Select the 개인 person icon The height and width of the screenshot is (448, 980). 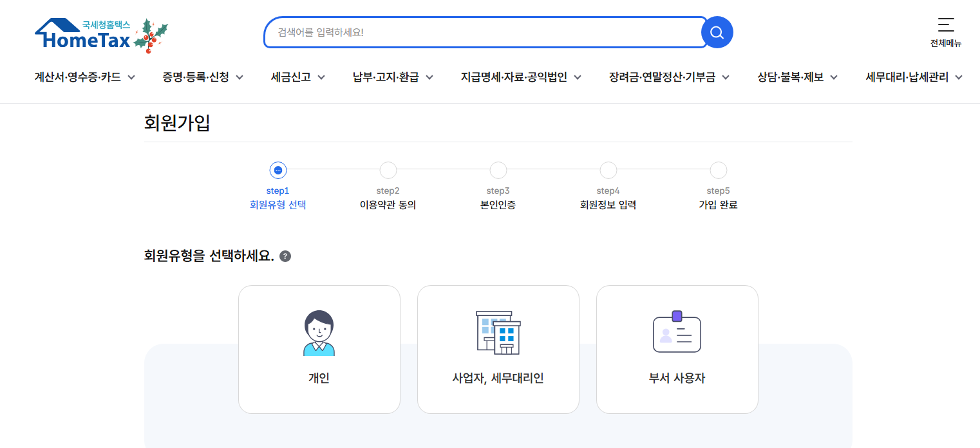pos(319,333)
